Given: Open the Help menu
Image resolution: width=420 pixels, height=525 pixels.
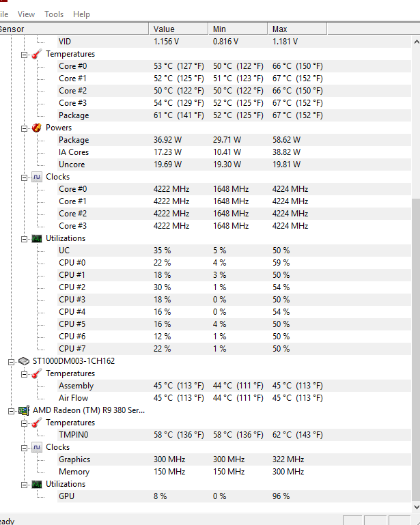Looking at the screenshot, I should [81, 14].
